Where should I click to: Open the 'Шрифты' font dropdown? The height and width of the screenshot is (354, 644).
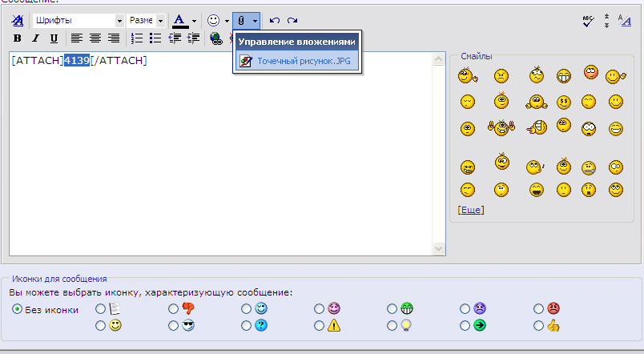click(x=120, y=20)
